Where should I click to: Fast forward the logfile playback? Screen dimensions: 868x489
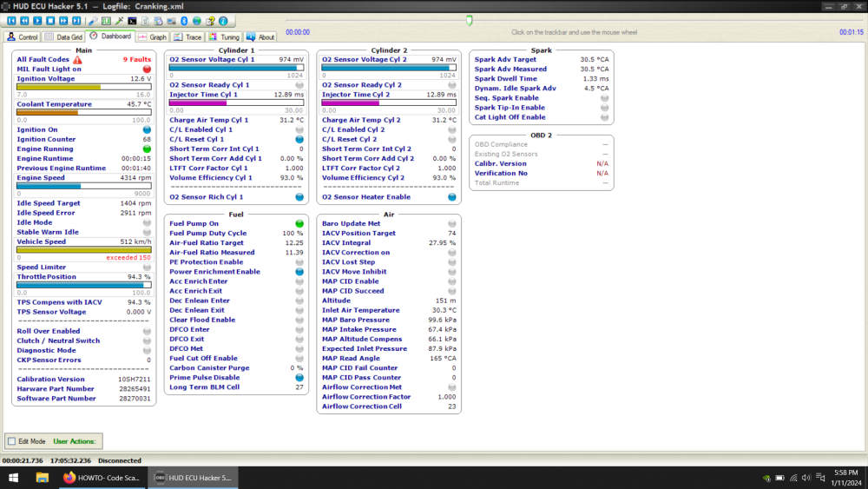point(63,21)
